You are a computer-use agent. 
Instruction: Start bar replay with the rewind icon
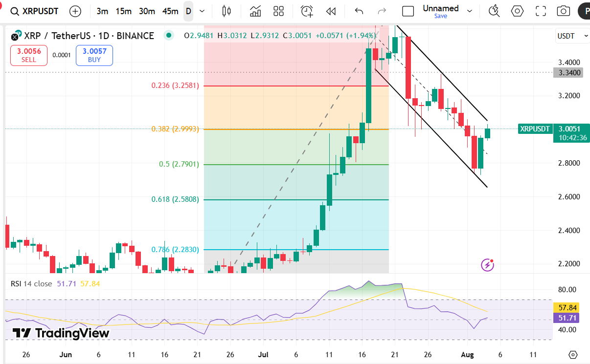coord(331,11)
